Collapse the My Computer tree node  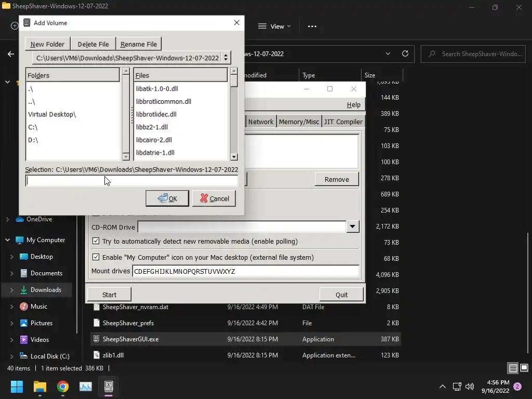point(7,240)
